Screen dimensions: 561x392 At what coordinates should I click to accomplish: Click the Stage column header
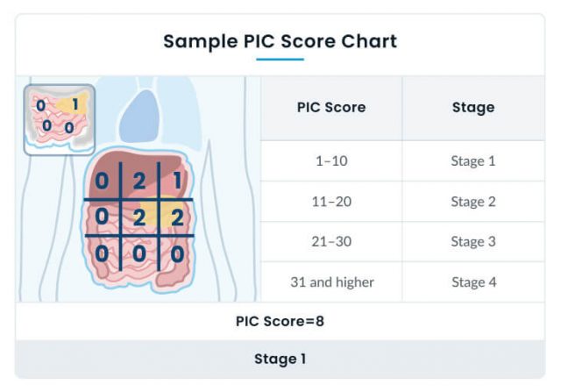pyautogui.click(x=473, y=107)
